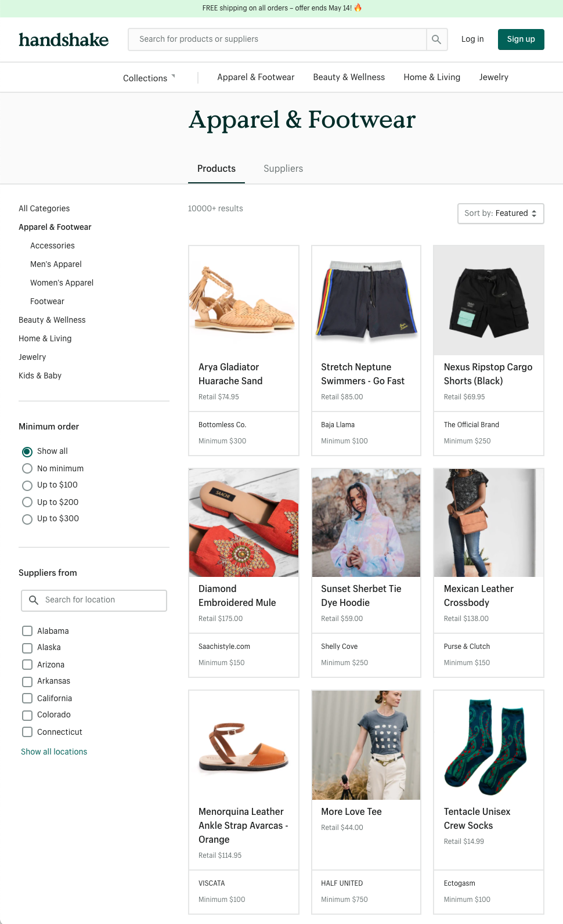Open the Sunset Sherbet Tie Dye Hoodie photo
Screen dimensions: 563x924
(x=366, y=523)
